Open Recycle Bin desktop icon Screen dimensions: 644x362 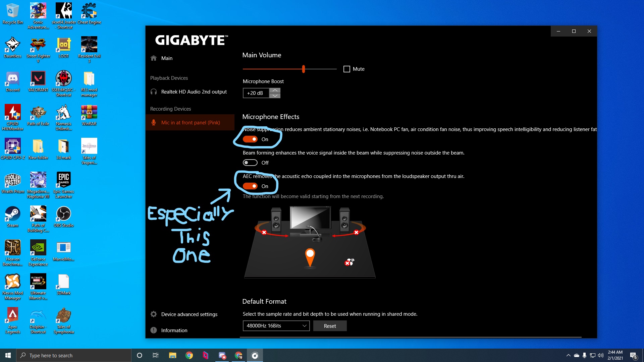click(13, 14)
